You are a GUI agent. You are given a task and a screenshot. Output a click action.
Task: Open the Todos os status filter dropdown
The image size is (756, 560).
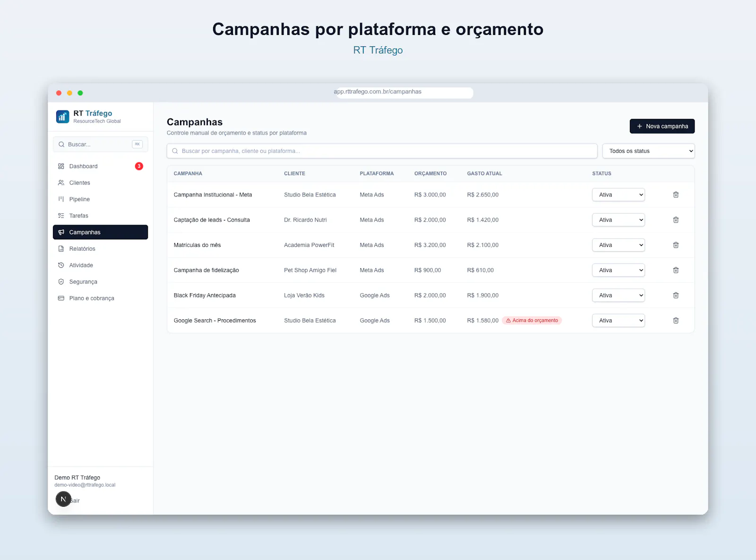pyautogui.click(x=648, y=151)
